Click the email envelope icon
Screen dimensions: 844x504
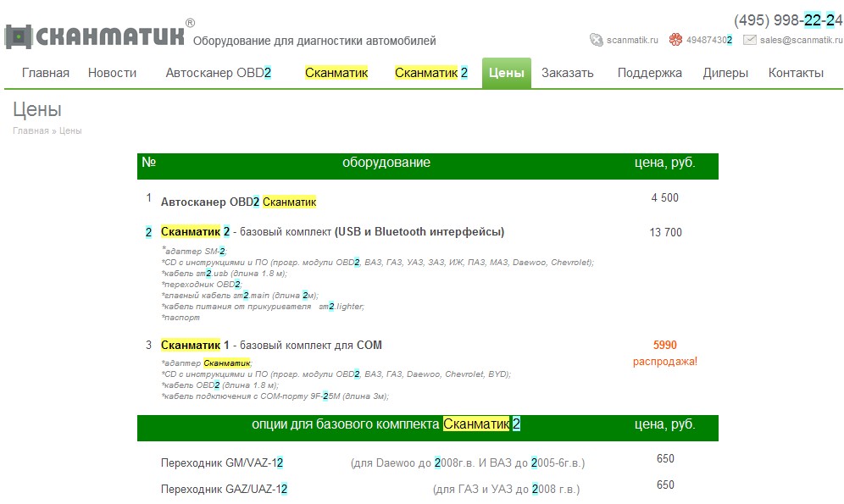click(750, 40)
